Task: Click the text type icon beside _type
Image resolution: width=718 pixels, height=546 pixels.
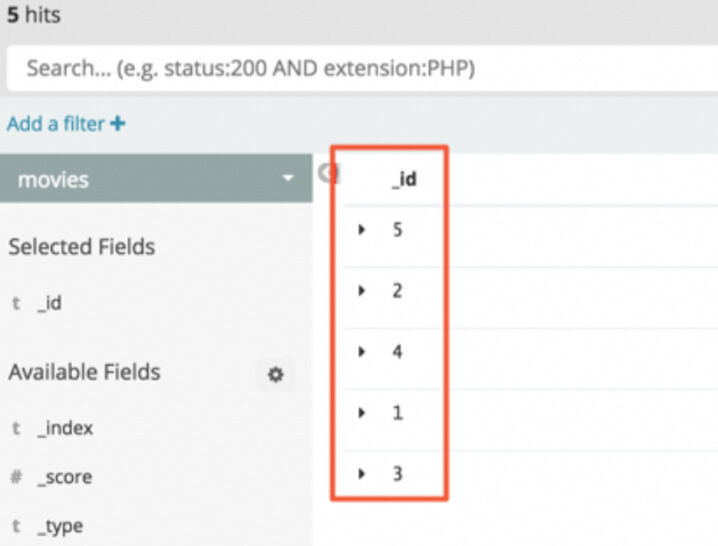Action: (x=17, y=527)
